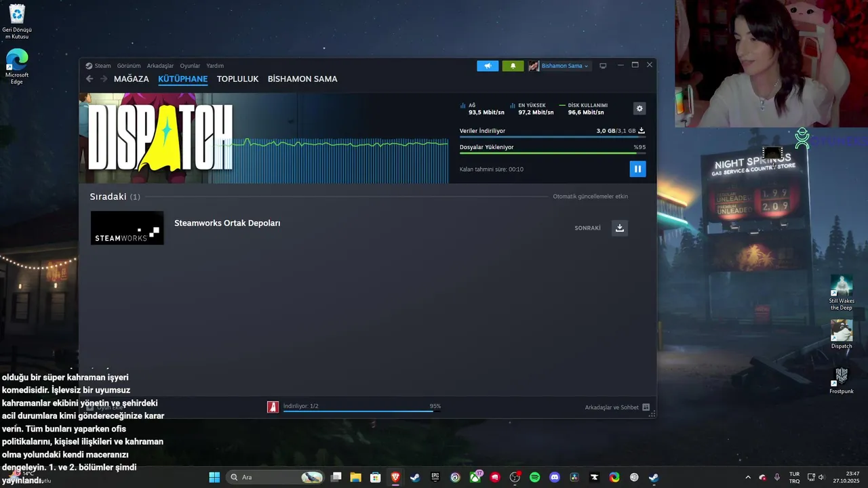Open the BİSHAMON SAMA profile tab
Screen dimensions: 868x488
click(x=302, y=79)
